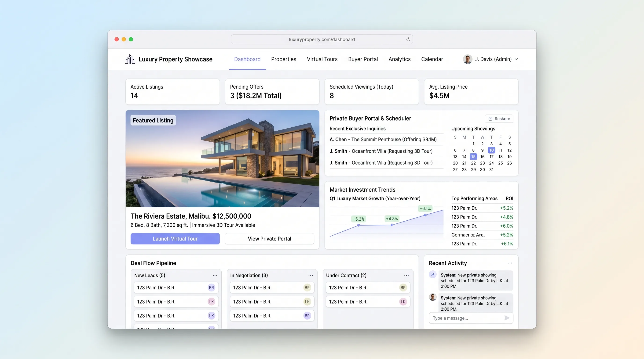The image size is (644, 359).
Task: Open the Buyer Portal tab
Action: tap(363, 59)
